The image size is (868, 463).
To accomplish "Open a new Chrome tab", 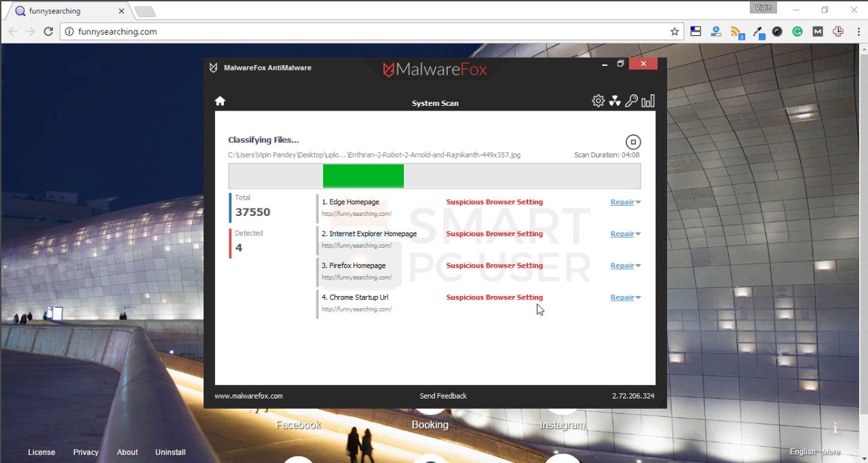I will (x=145, y=12).
